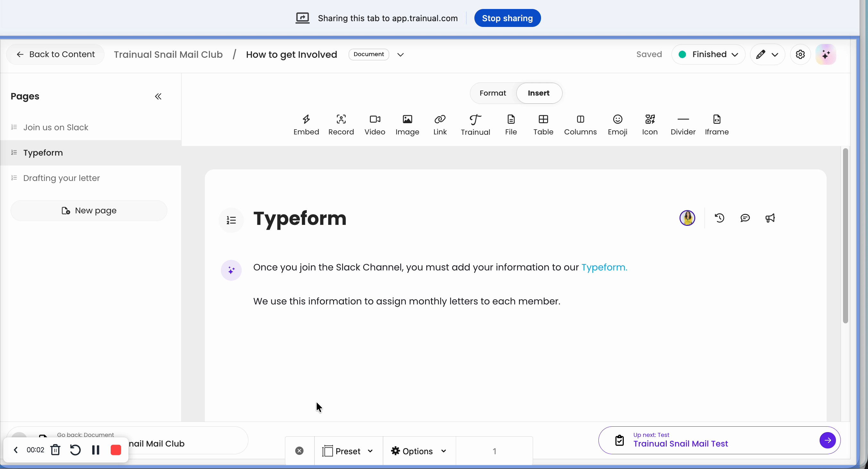Expand the Preset dropdown

(348, 451)
